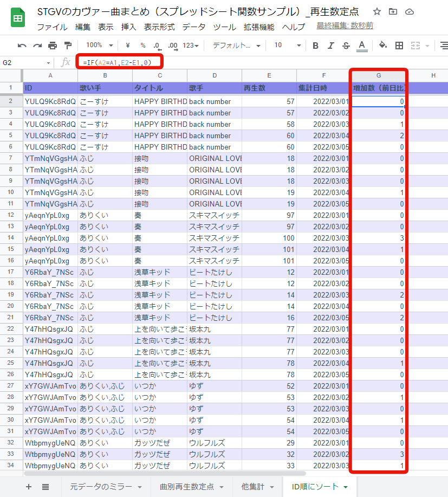
Task: Format as currency with the ¥ button
Action: [127, 46]
